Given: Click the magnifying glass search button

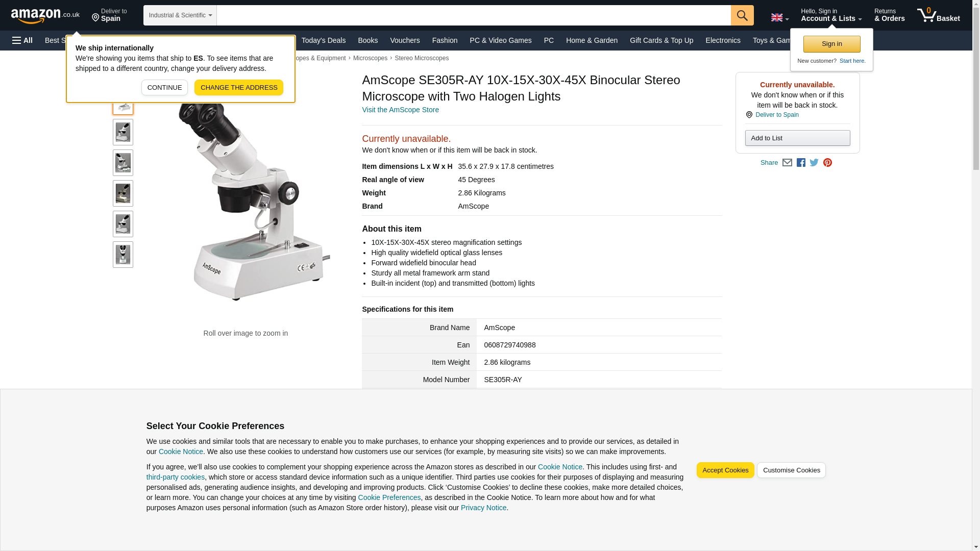Looking at the screenshot, I should pos(742,15).
